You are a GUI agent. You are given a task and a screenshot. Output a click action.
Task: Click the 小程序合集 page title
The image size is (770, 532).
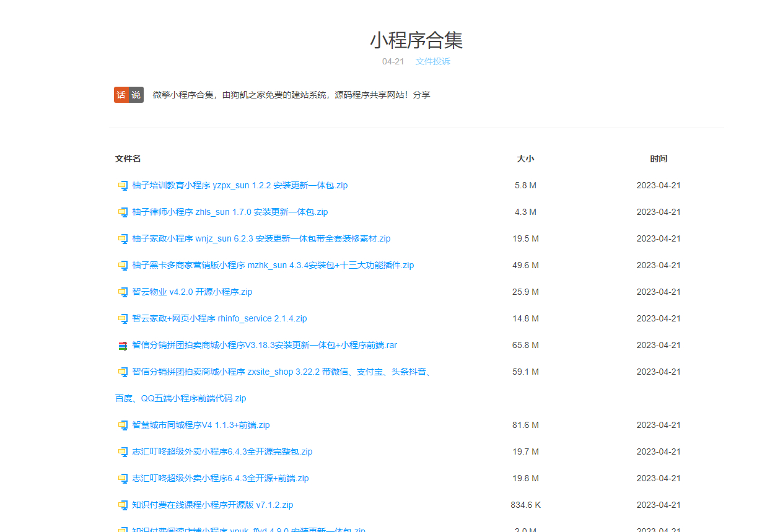point(416,40)
